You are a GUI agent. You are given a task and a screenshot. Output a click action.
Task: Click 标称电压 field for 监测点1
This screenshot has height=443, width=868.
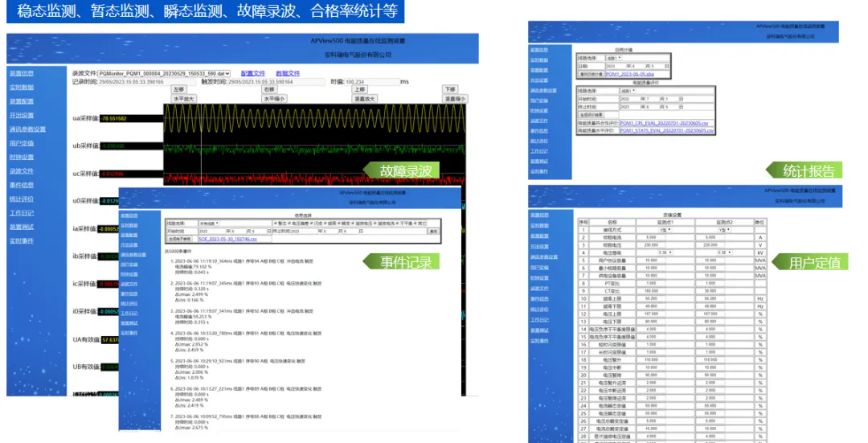pyautogui.click(x=652, y=244)
